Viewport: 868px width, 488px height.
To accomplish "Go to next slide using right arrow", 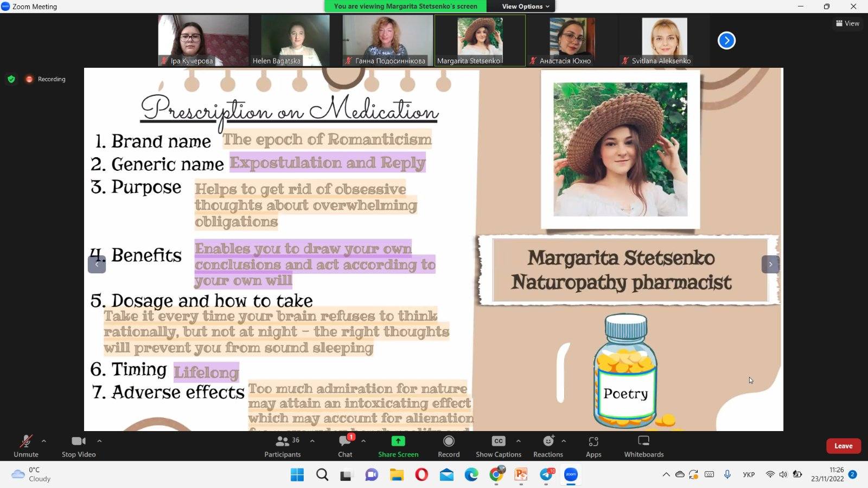I will 770,265.
